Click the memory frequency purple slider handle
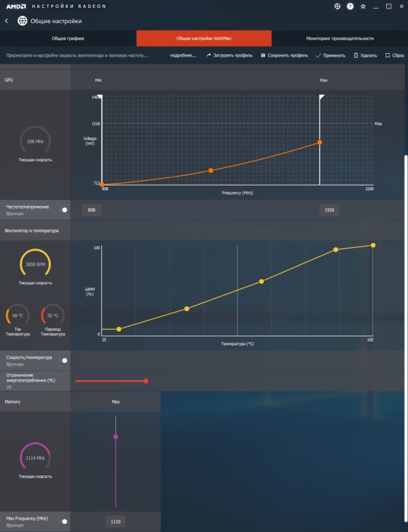Viewport: 408px width, 532px height. (x=115, y=437)
